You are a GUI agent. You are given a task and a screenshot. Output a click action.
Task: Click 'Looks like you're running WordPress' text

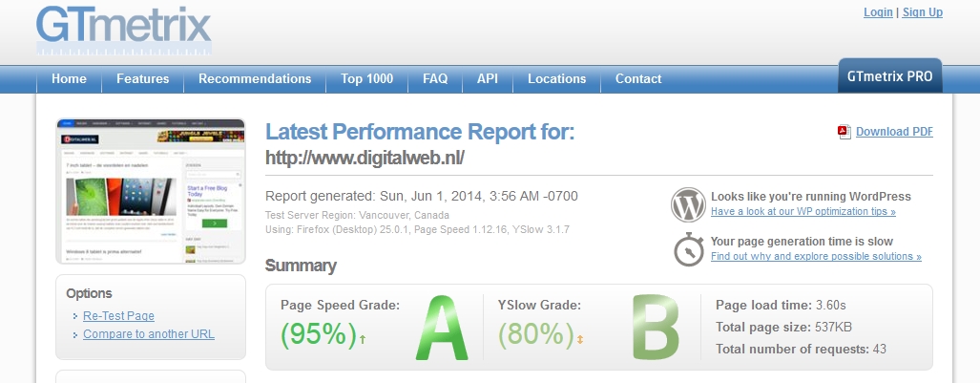tap(811, 197)
